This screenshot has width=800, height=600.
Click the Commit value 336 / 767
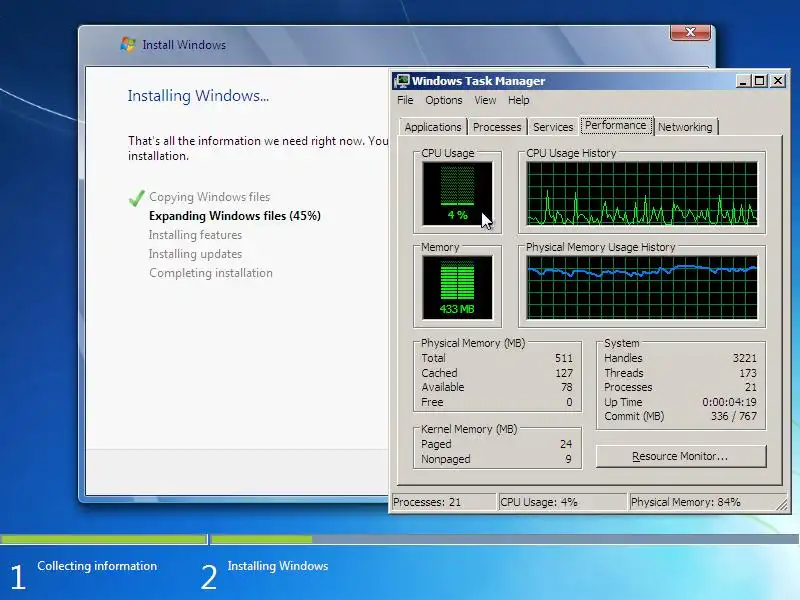(734, 416)
